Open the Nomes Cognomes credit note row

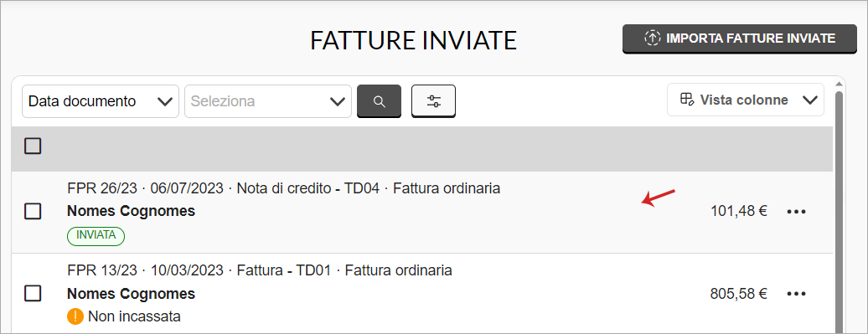[x=421, y=213]
